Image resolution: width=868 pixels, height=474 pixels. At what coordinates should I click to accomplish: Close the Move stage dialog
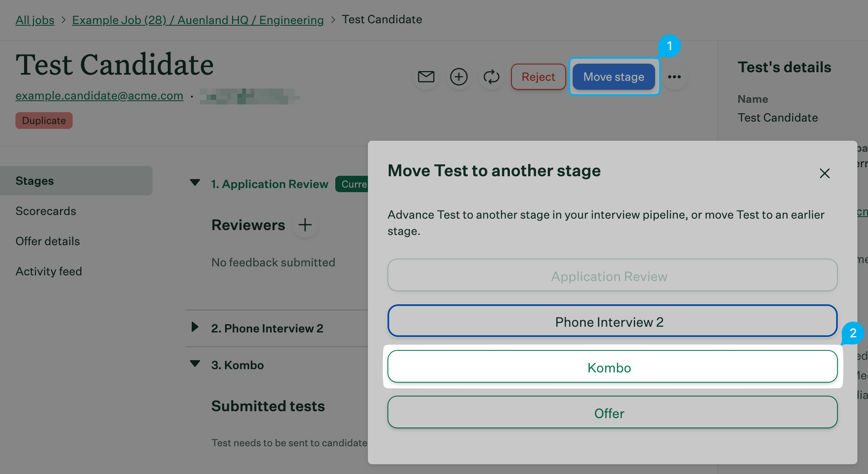pyautogui.click(x=824, y=173)
